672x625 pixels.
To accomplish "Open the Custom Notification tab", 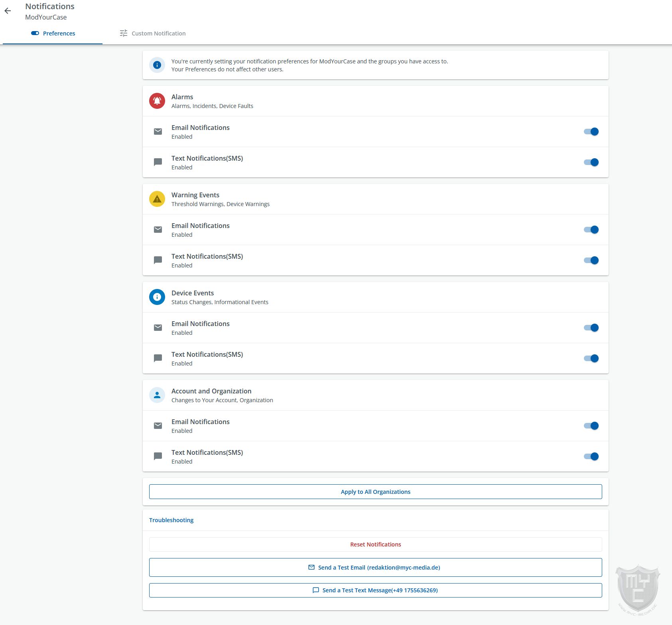I will pos(153,33).
